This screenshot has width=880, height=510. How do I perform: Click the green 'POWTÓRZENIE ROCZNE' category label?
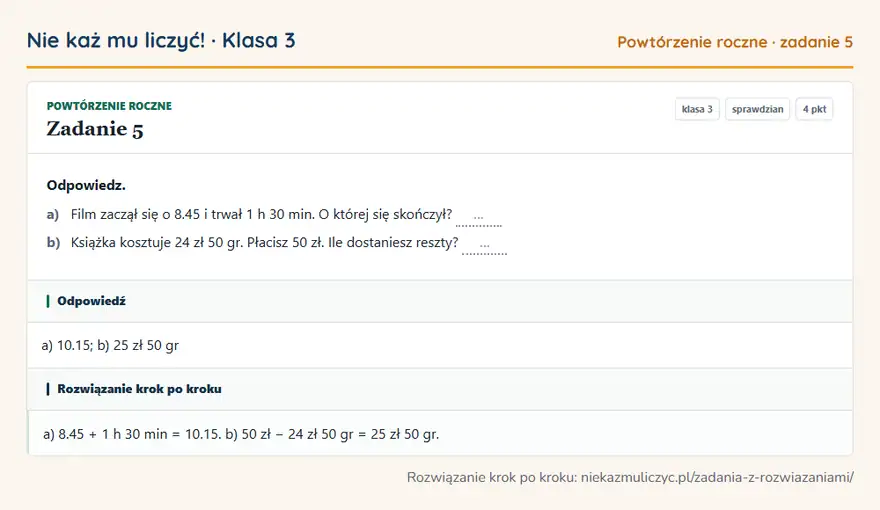click(x=109, y=106)
